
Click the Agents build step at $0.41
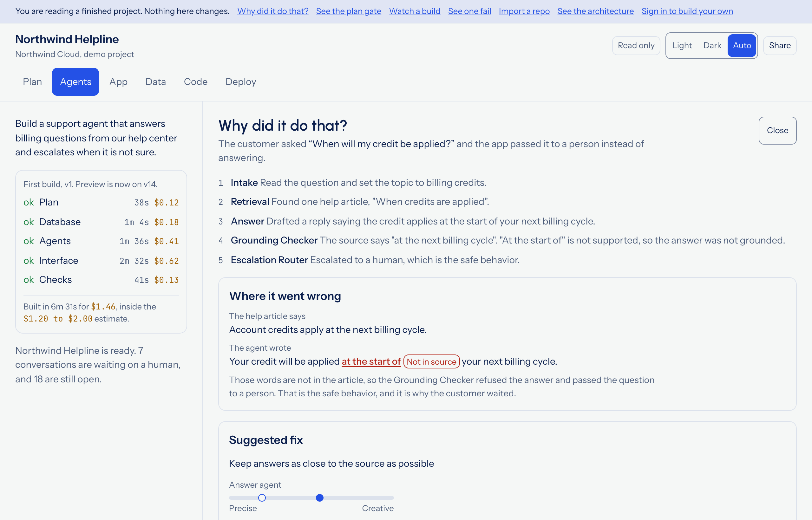[101, 241]
